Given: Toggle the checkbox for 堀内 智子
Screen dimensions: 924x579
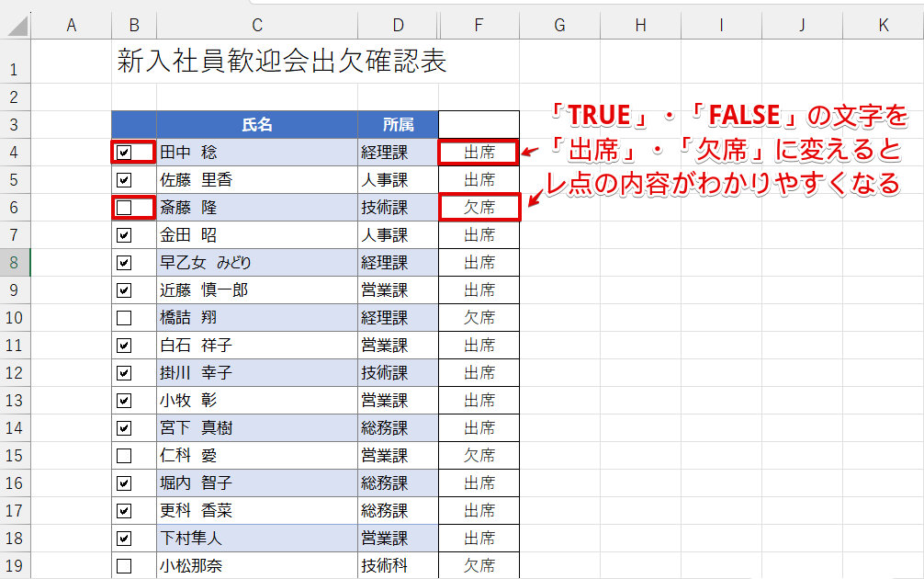Looking at the screenshot, I should (124, 482).
